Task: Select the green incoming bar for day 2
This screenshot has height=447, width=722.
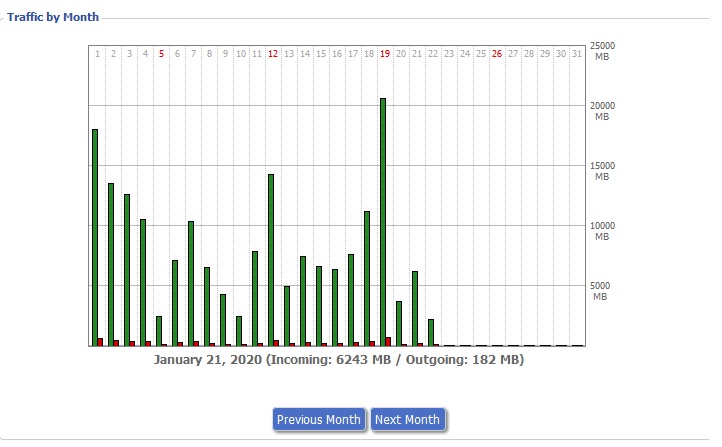Action: (111, 264)
